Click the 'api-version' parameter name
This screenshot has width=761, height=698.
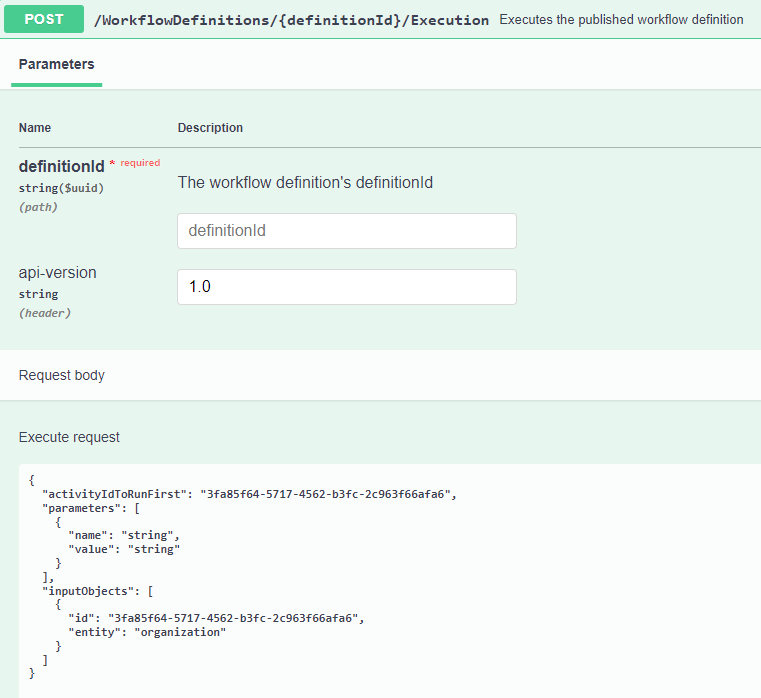click(x=58, y=272)
